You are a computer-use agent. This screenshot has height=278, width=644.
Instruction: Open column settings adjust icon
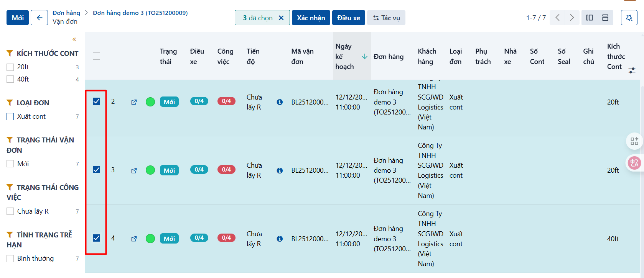[x=632, y=70]
